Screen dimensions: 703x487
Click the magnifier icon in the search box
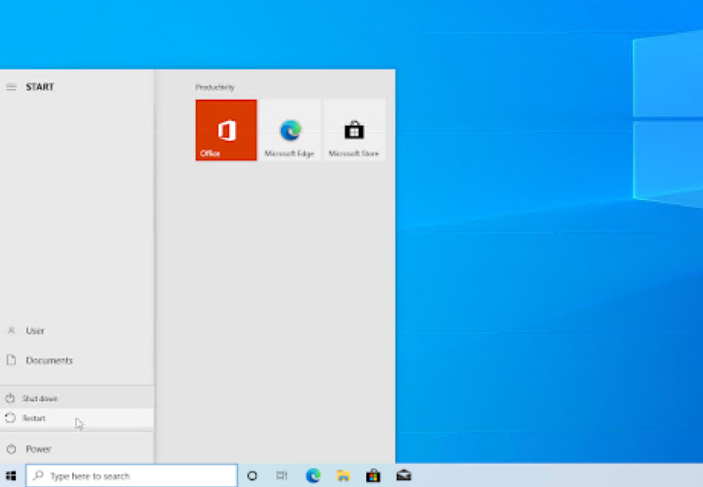coord(38,476)
